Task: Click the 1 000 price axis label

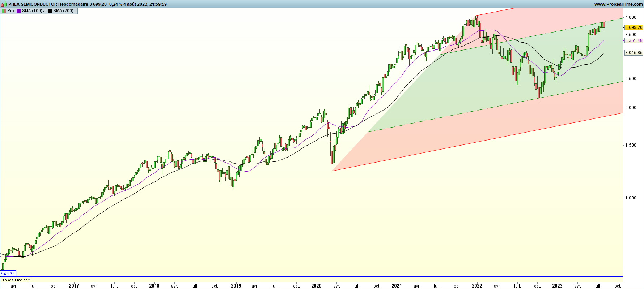Action: coord(631,198)
